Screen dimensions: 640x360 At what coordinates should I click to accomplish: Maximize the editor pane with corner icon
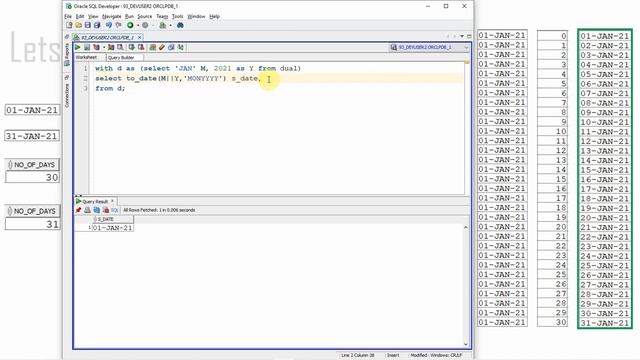[469, 36]
